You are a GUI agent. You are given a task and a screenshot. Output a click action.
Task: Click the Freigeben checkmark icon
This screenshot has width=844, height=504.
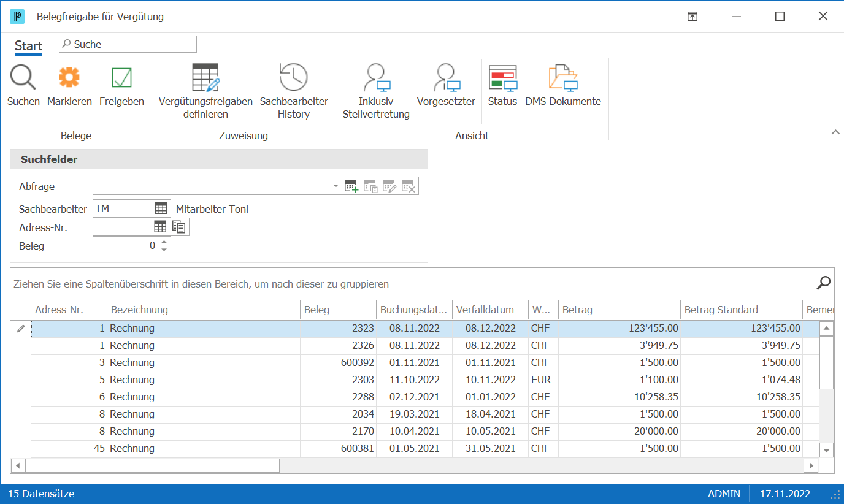tap(121, 78)
